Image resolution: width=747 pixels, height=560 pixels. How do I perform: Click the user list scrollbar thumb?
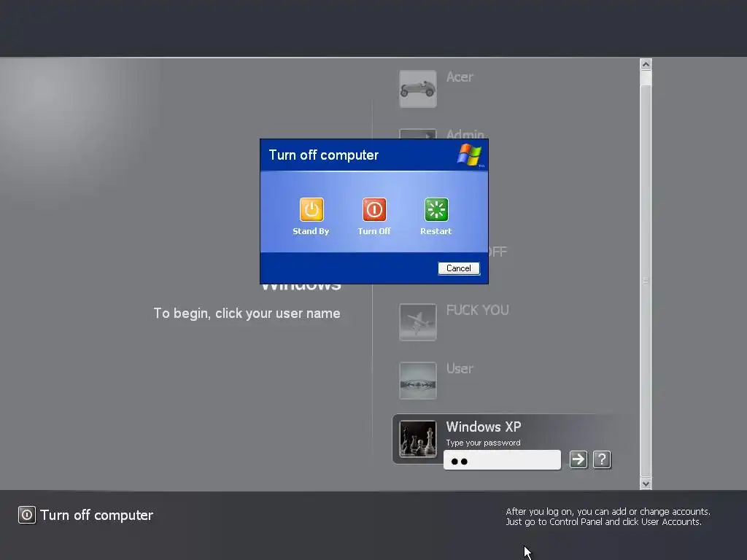pos(646,281)
